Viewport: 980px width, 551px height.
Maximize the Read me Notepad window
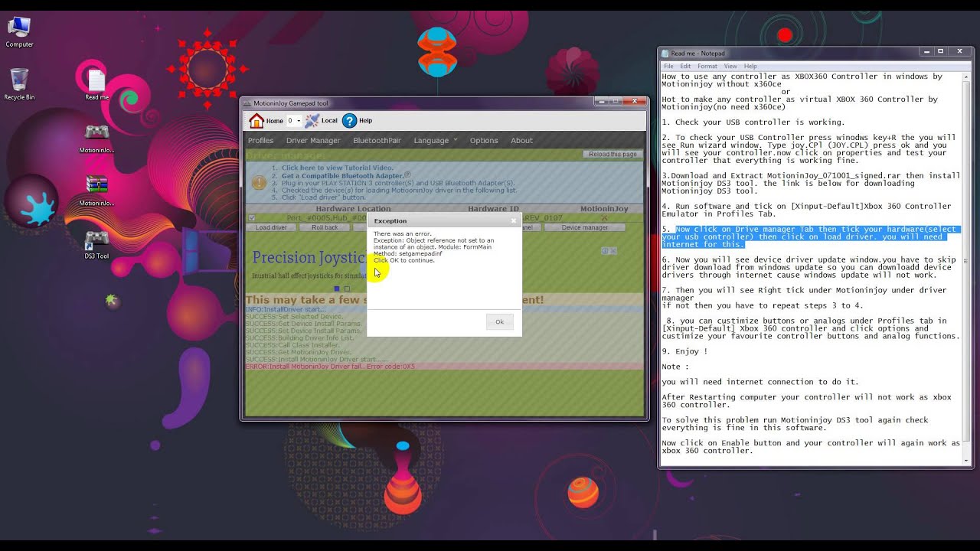tap(941, 51)
